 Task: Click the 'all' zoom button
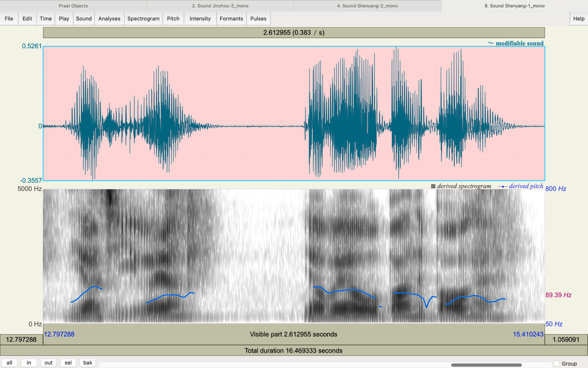pos(9,363)
